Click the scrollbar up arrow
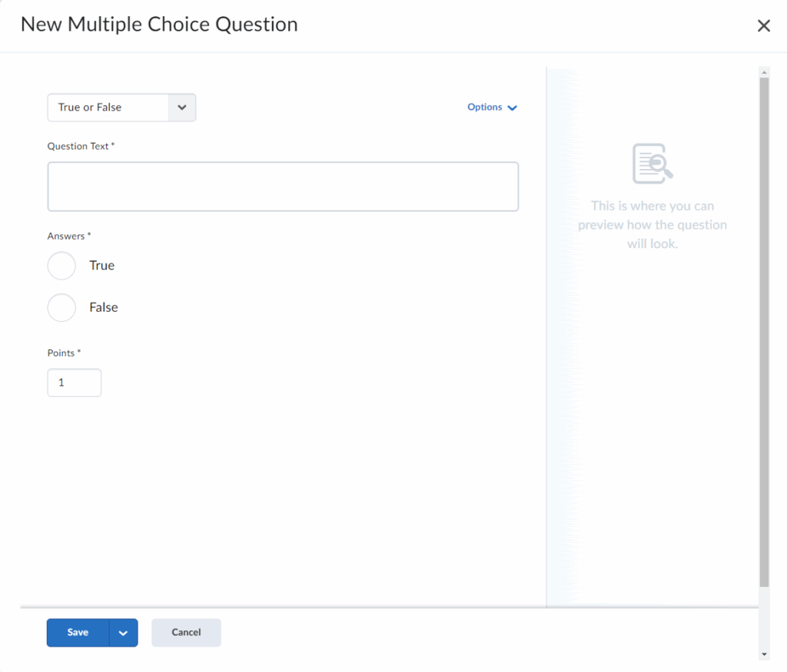 click(x=763, y=72)
